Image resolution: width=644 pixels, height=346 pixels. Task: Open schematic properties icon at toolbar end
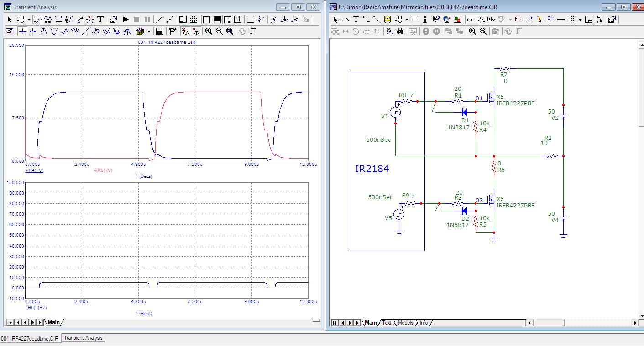coord(612,20)
